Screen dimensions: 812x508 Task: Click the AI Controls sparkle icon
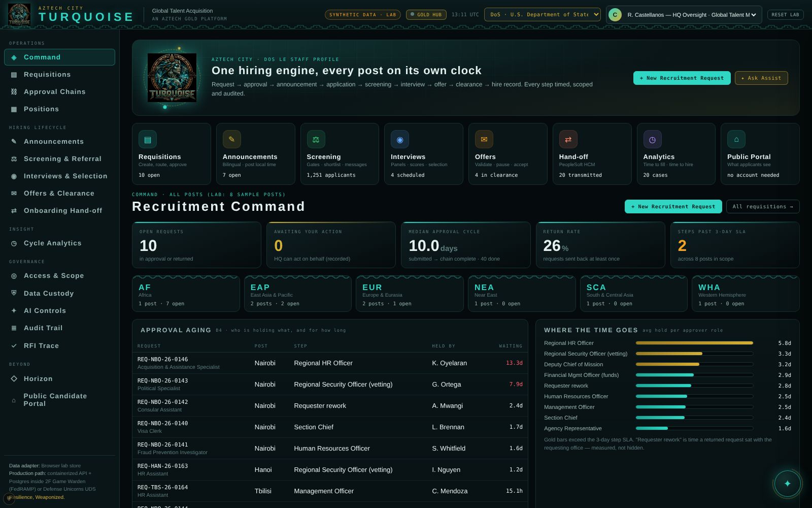click(14, 310)
